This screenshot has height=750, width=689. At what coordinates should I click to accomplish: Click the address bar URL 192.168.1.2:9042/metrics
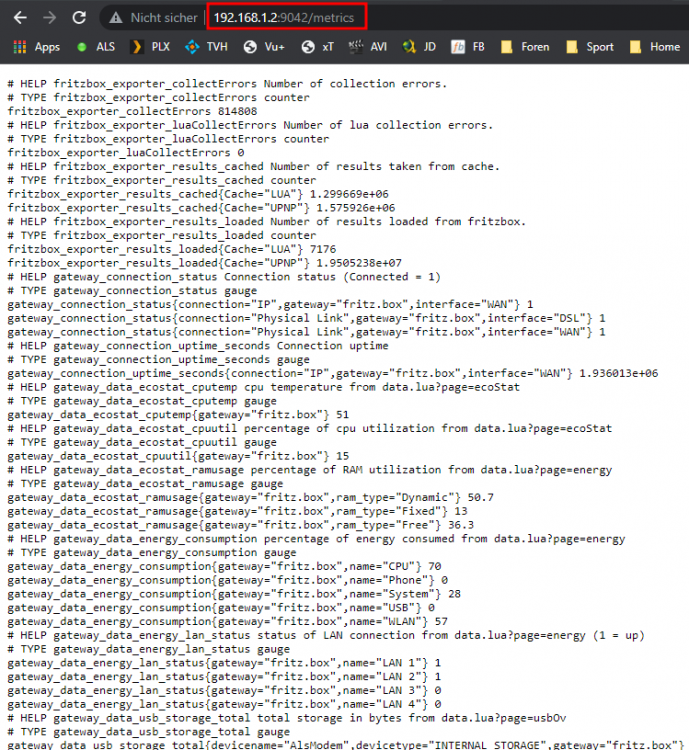point(284,18)
